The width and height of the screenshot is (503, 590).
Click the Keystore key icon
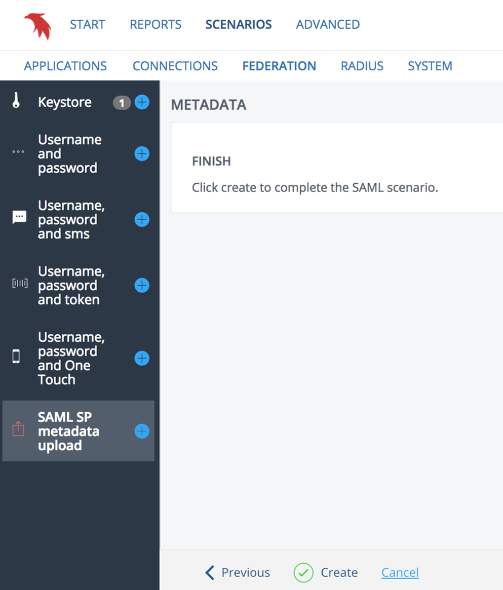click(x=16, y=100)
